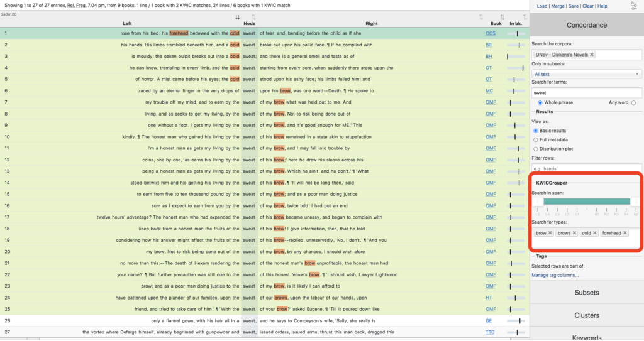Select the Any word radio option
The image size is (644, 341).
click(x=633, y=102)
